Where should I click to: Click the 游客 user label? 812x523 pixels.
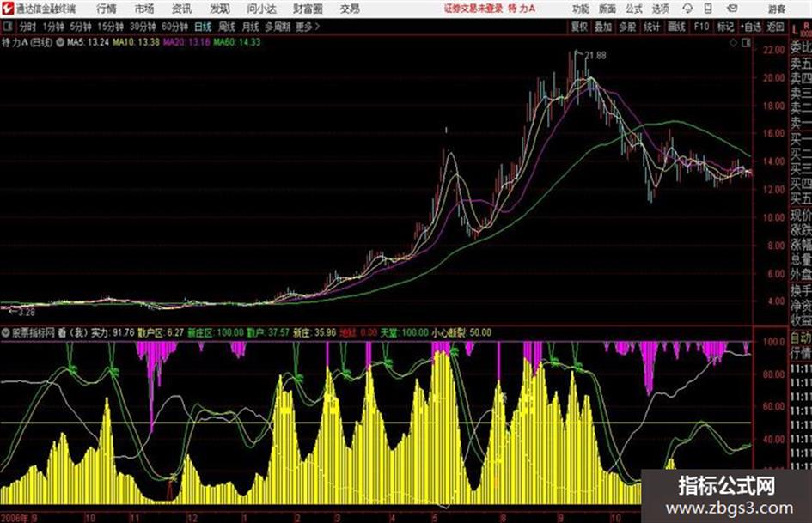click(777, 9)
